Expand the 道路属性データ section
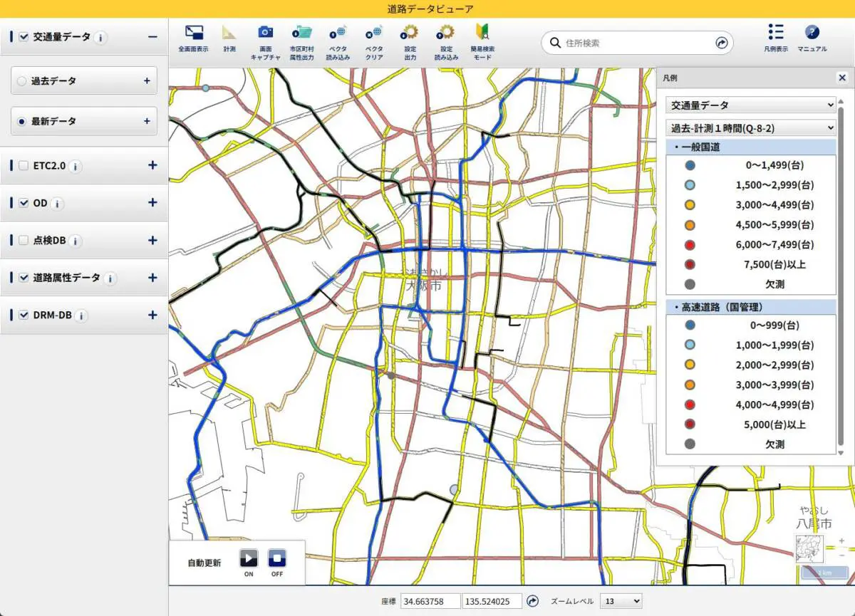 click(152, 278)
